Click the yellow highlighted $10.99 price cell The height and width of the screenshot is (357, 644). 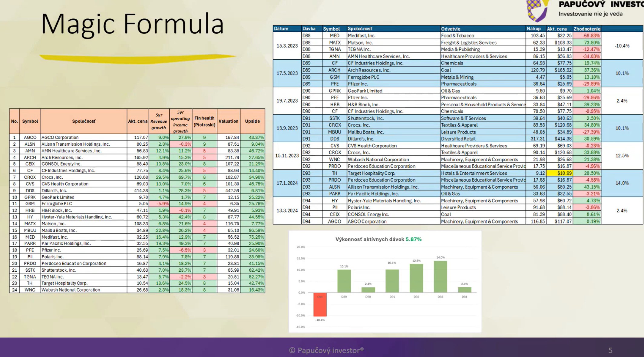pyautogui.click(x=560, y=173)
